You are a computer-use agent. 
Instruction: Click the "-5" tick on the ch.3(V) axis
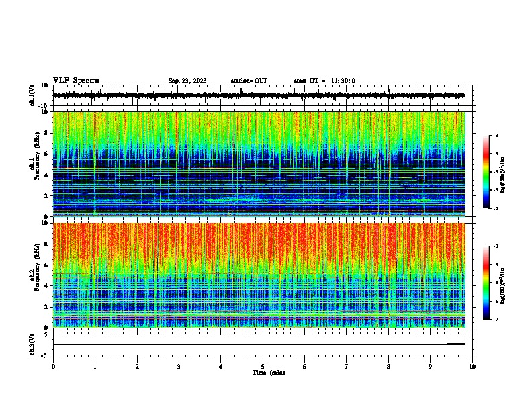pyautogui.click(x=46, y=355)
